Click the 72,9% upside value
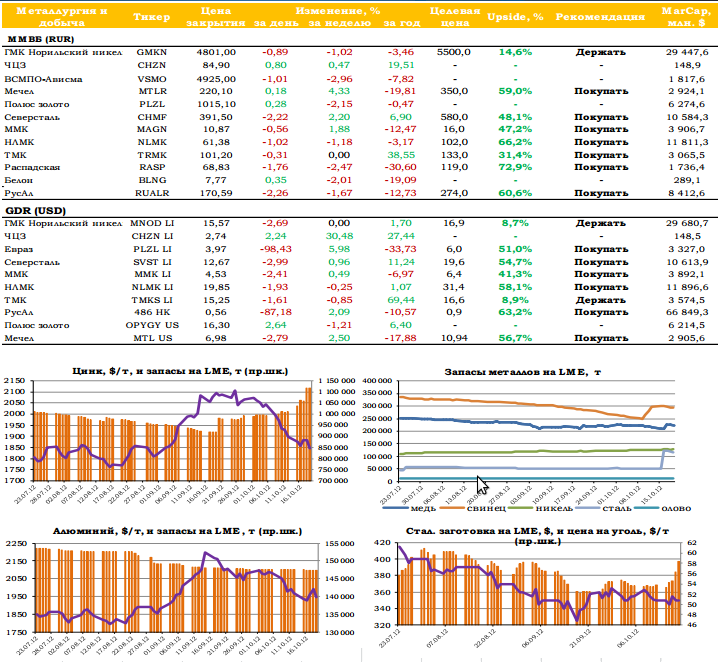 coord(516,167)
